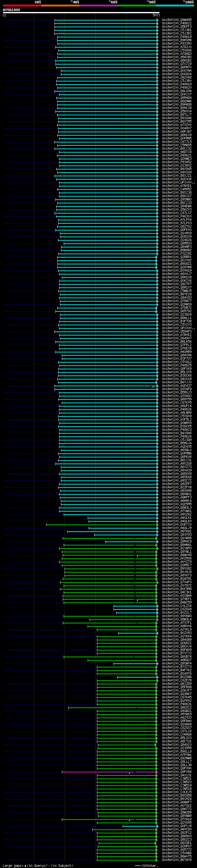Select hit label UniRef100_Q6PN70
197x868 pixels.
tap(176, 67)
